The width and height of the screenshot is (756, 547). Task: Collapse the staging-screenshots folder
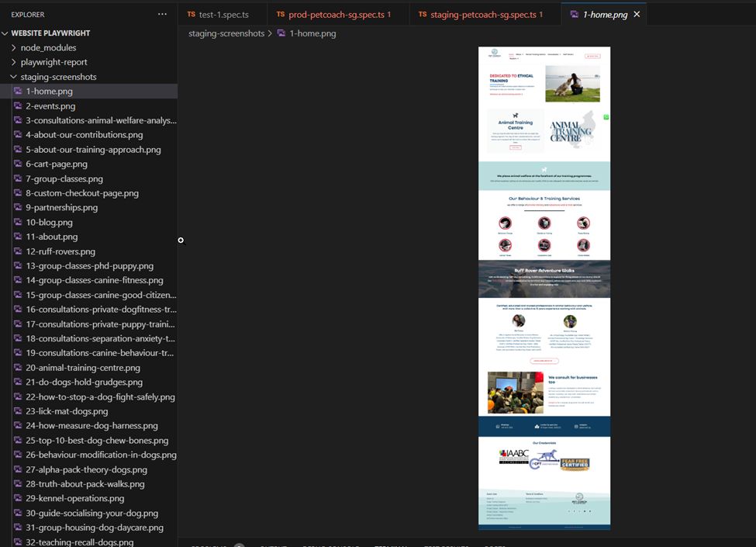[x=14, y=77]
